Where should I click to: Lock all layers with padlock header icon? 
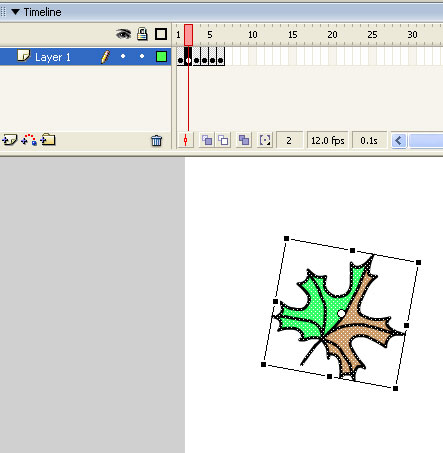142,34
